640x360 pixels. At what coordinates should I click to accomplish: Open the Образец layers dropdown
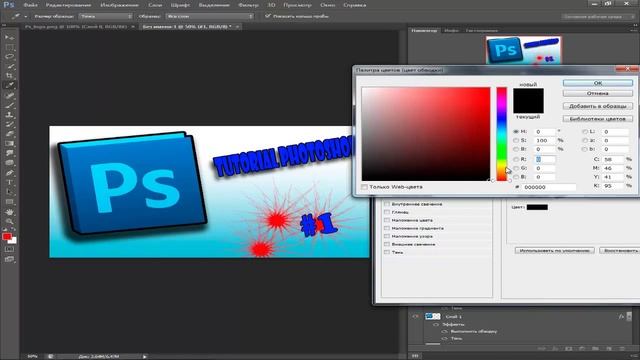[x=209, y=16]
